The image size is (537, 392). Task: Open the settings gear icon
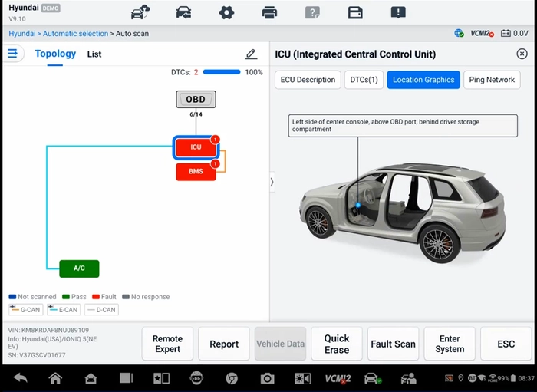pyautogui.click(x=226, y=13)
